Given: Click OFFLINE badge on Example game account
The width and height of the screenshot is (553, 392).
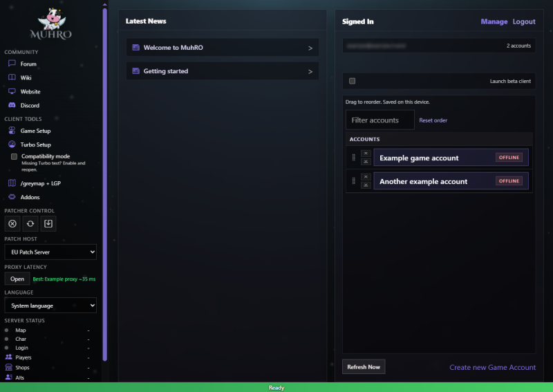Looking at the screenshot, I should (x=509, y=158).
